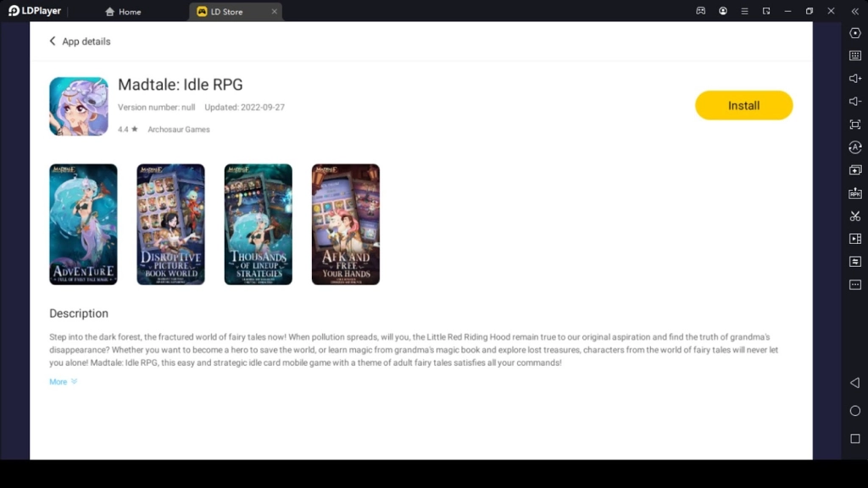Open the hamburger menu in the title bar

click(745, 11)
